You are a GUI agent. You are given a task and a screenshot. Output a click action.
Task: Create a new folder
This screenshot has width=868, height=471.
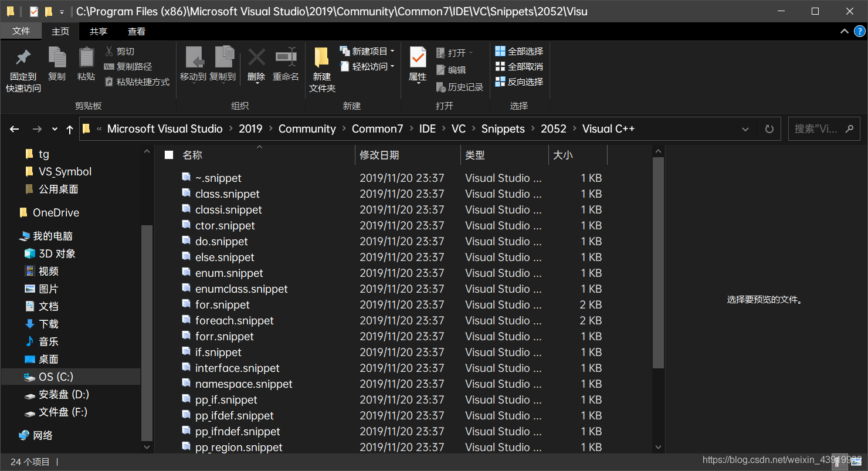click(x=322, y=70)
